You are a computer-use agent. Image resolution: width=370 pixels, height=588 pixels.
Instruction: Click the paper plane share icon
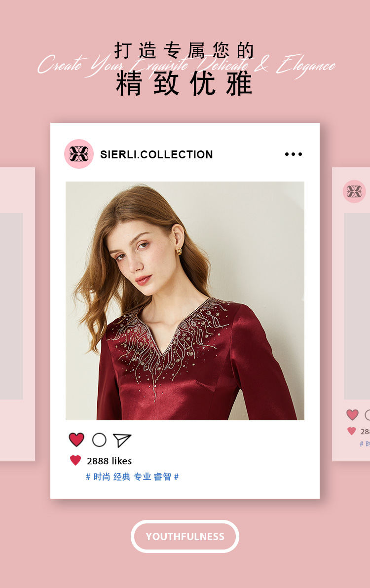pyautogui.click(x=122, y=440)
